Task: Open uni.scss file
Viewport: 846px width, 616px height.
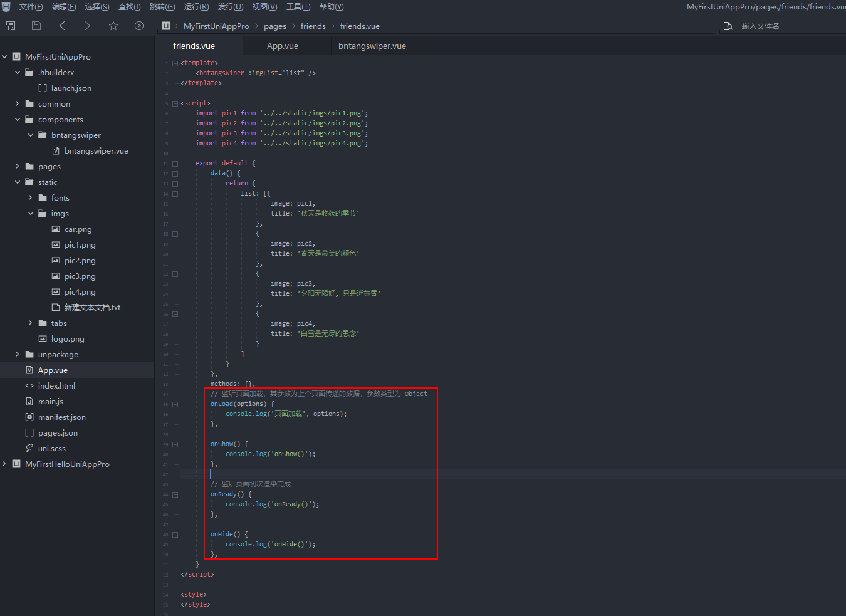Action: pos(51,449)
